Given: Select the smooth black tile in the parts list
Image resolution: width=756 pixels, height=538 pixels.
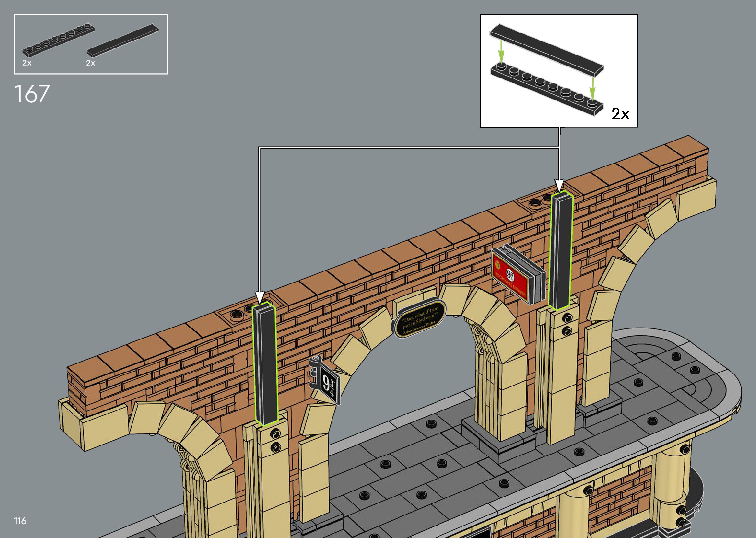Looking at the screenshot, I should [122, 40].
